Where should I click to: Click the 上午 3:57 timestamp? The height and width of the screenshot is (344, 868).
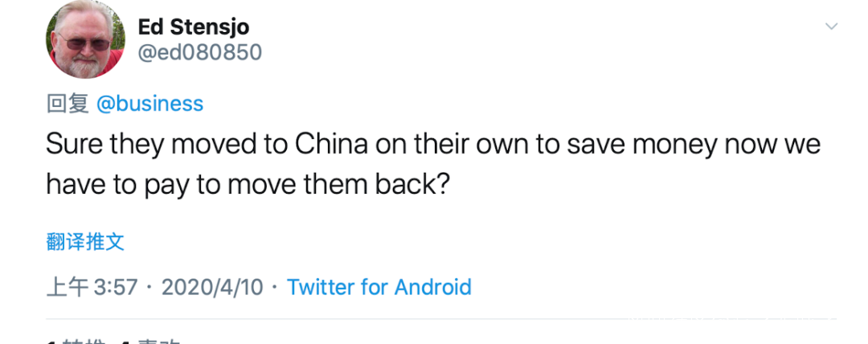pyautogui.click(x=92, y=287)
